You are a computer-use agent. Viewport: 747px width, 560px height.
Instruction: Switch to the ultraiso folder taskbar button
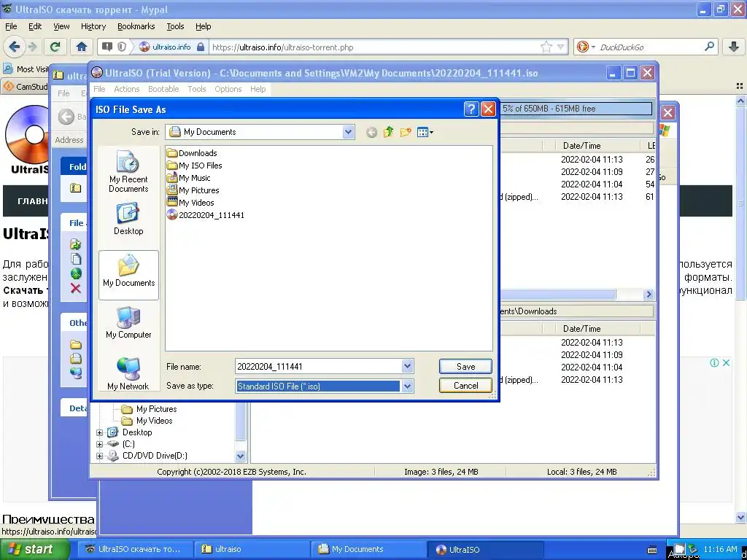point(251,549)
